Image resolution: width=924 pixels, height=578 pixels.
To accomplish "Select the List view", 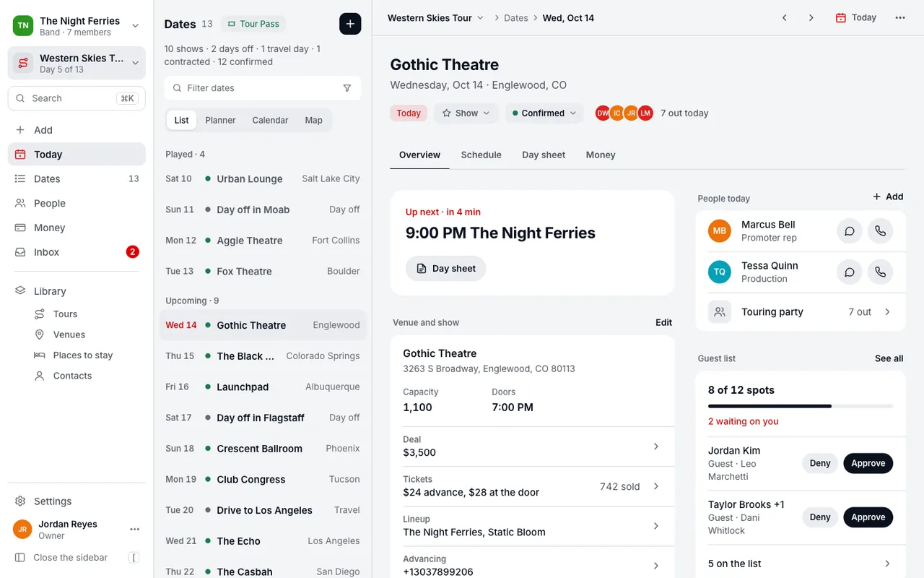I will [x=182, y=121].
